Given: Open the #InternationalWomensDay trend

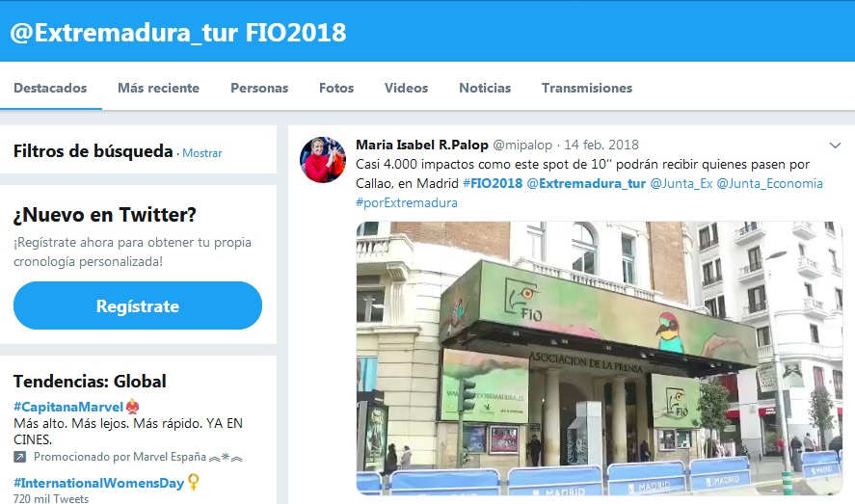Looking at the screenshot, I should pos(98,483).
